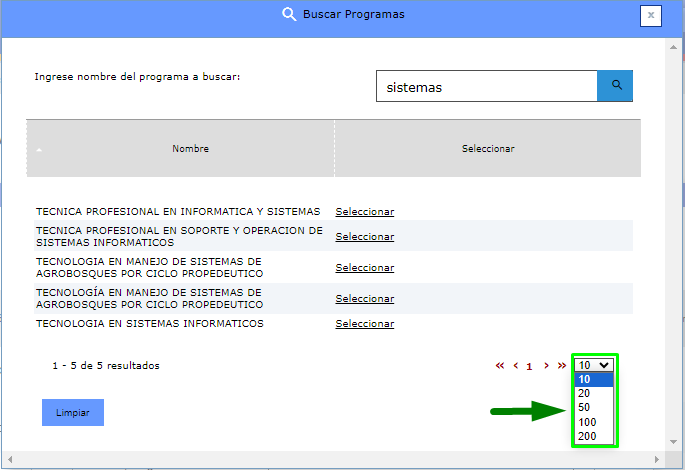
Task: Jump to the last results page
Action: (x=561, y=366)
